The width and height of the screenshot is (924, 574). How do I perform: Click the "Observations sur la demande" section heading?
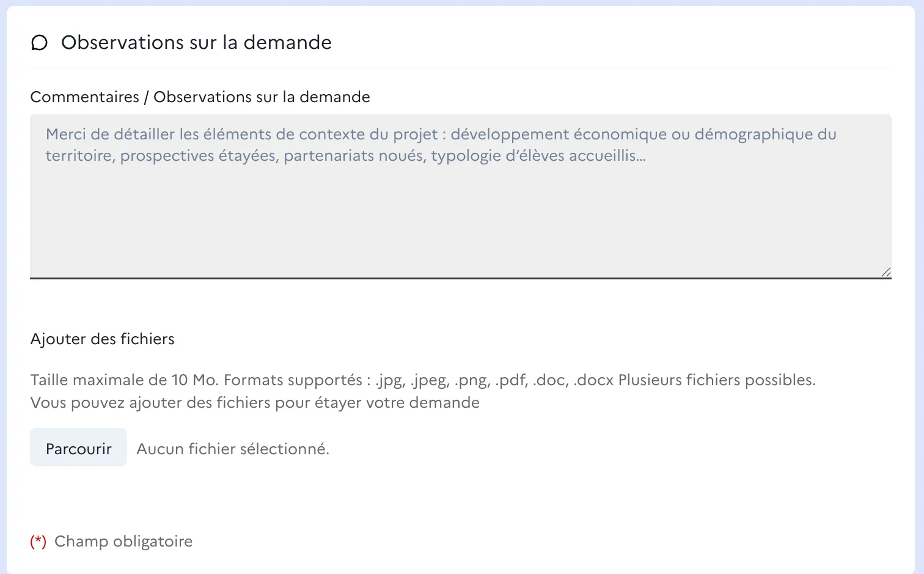pyautogui.click(x=196, y=42)
